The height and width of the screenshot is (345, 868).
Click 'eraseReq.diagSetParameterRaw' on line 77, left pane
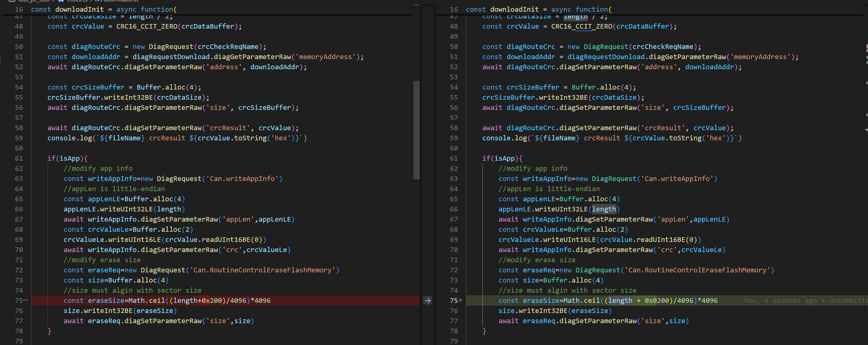145,321
